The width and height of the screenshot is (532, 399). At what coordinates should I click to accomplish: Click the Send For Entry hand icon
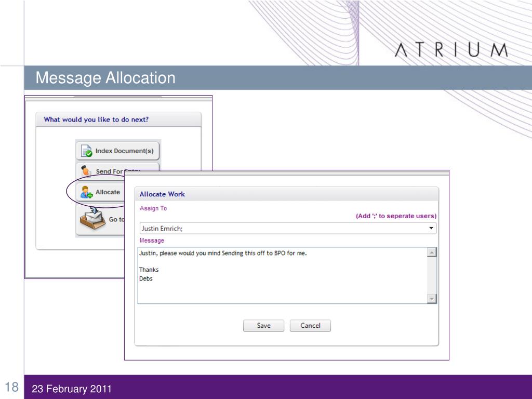coord(86,171)
